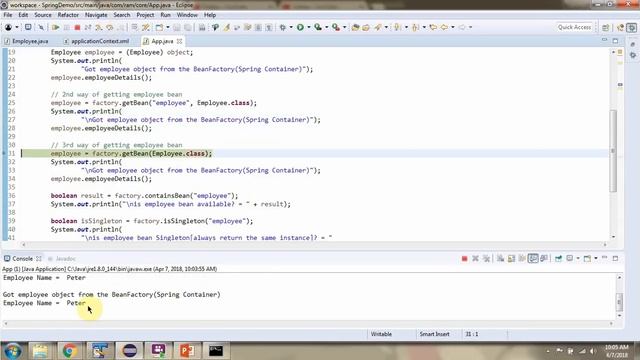
Task: Open File Explorer from taskbar
Action: coord(40,351)
